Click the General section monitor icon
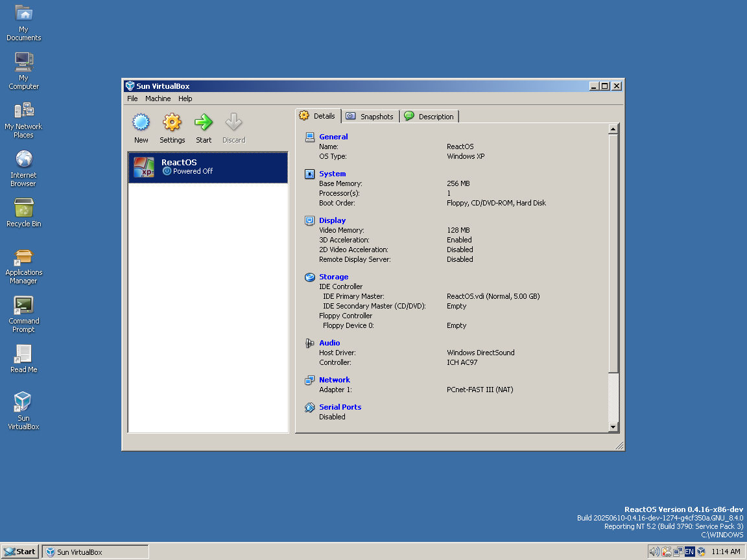 (310, 137)
